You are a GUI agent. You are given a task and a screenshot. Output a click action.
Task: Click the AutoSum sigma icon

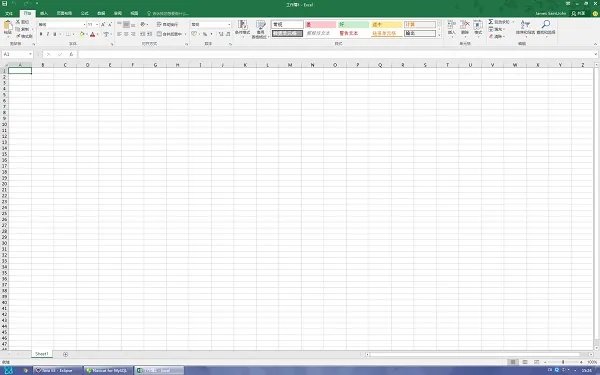tap(491, 22)
